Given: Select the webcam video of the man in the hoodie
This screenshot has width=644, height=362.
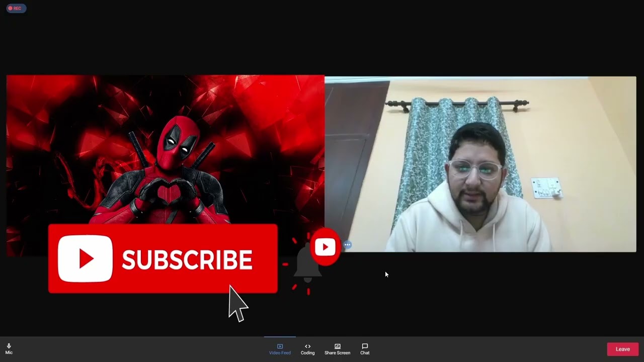Looking at the screenshot, I should tap(480, 164).
